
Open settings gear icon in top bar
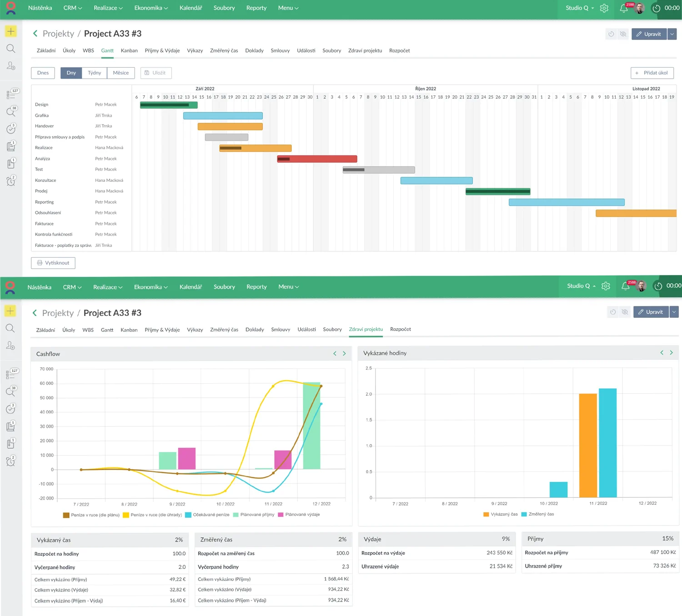click(x=604, y=8)
